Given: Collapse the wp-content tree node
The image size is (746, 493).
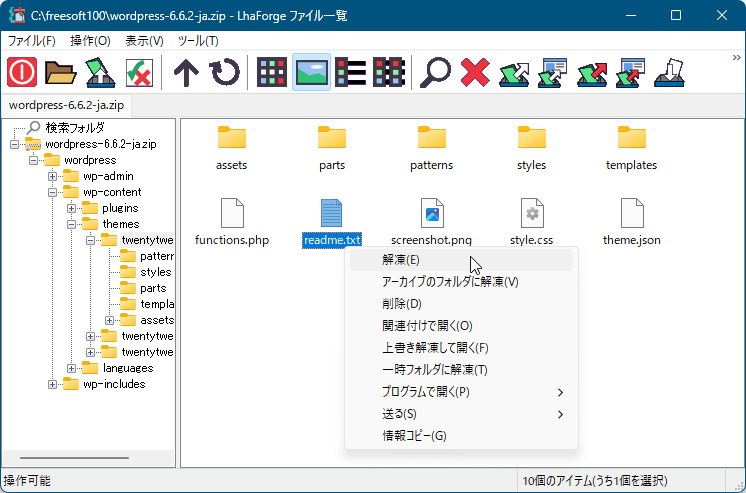Looking at the screenshot, I should coord(52,193).
